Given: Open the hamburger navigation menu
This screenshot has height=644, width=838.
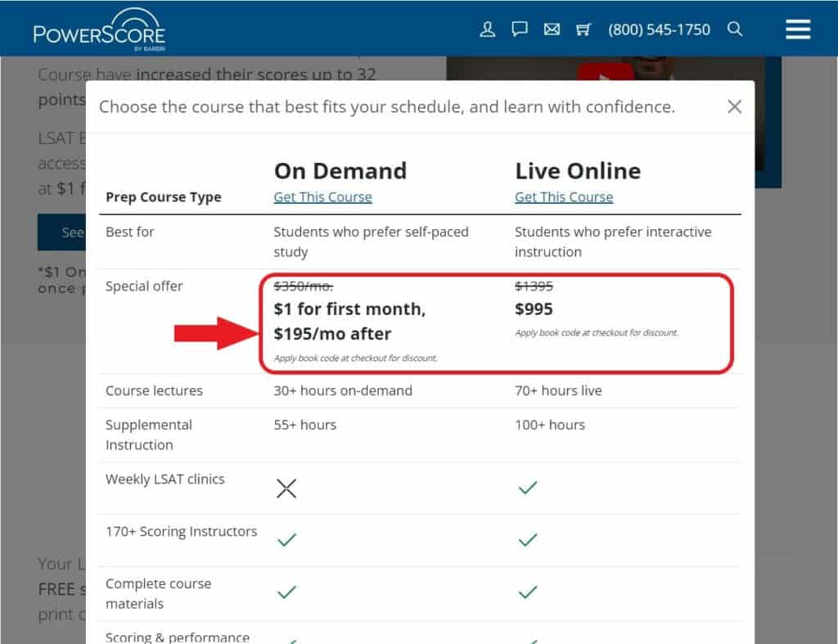Looking at the screenshot, I should pyautogui.click(x=797, y=29).
